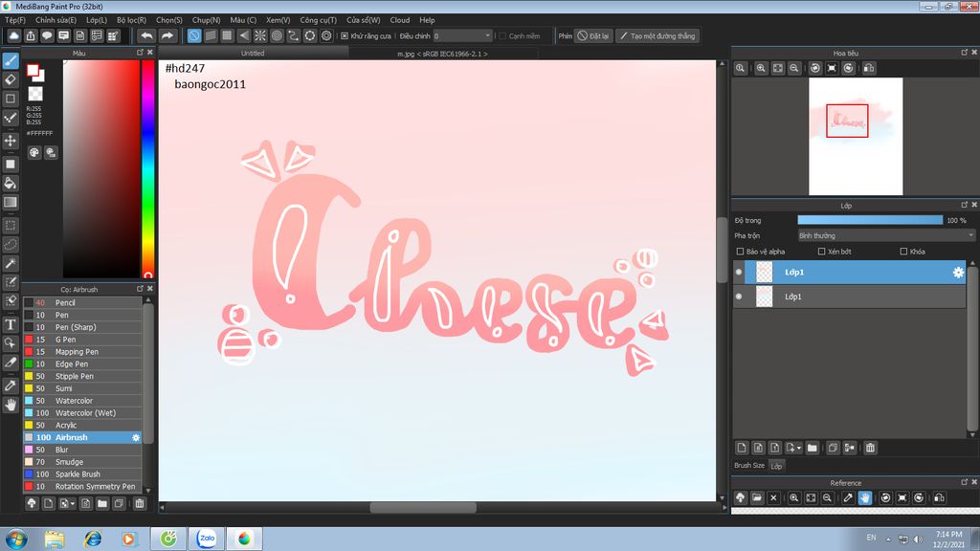Open the color palette icon in Màu panel

(x=34, y=152)
